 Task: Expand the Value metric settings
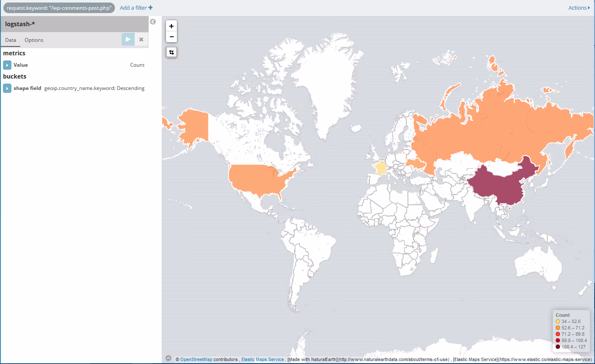tap(7, 65)
